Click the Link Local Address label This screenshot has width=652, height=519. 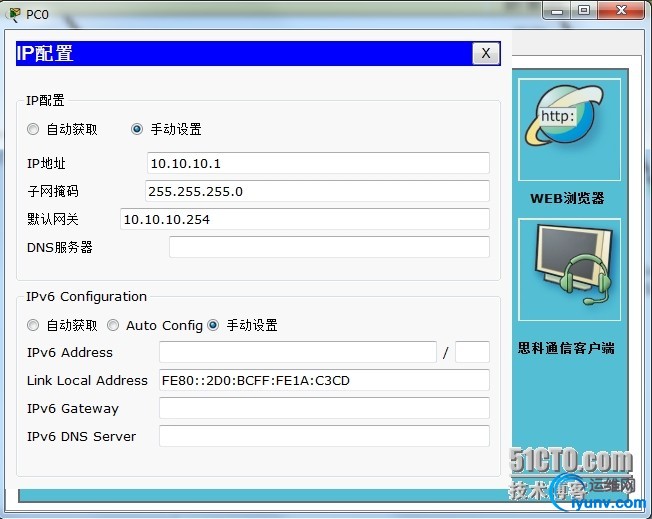[x=87, y=381]
